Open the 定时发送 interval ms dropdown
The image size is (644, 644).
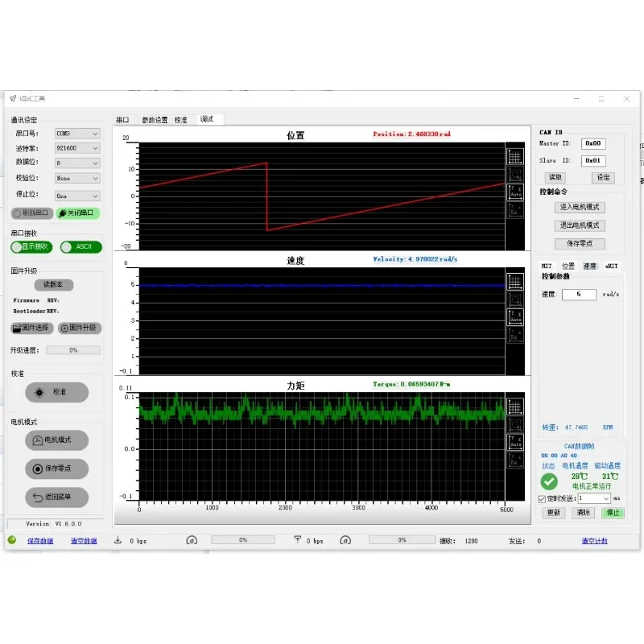coord(594,498)
